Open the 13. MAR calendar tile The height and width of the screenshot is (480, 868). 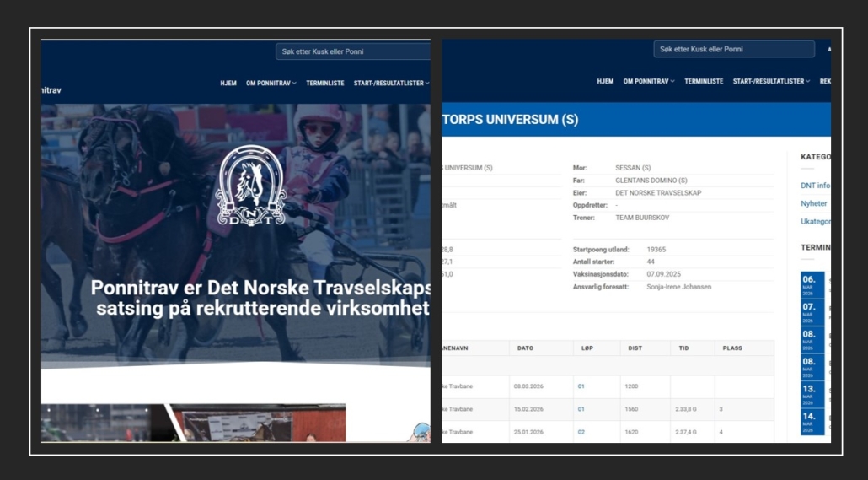(809, 394)
